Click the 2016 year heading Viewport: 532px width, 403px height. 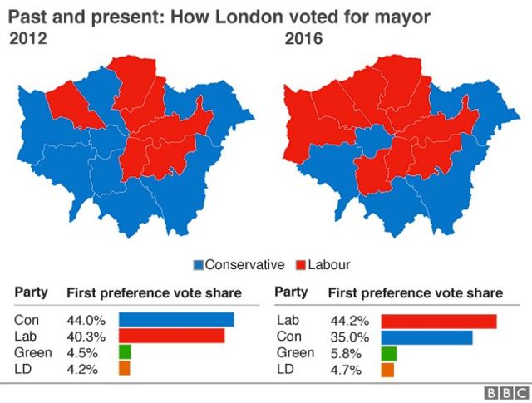(x=303, y=39)
